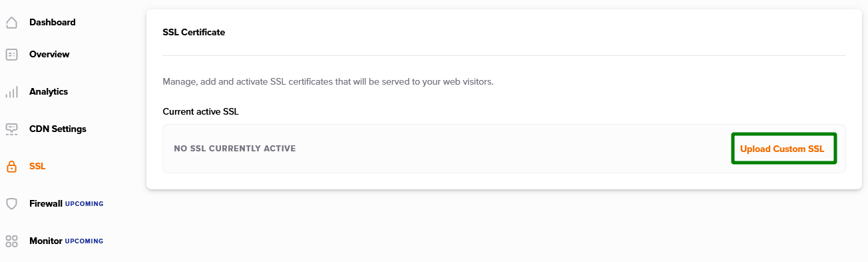Go to the Overview menu label
This screenshot has width=868, height=262.
[x=49, y=54]
